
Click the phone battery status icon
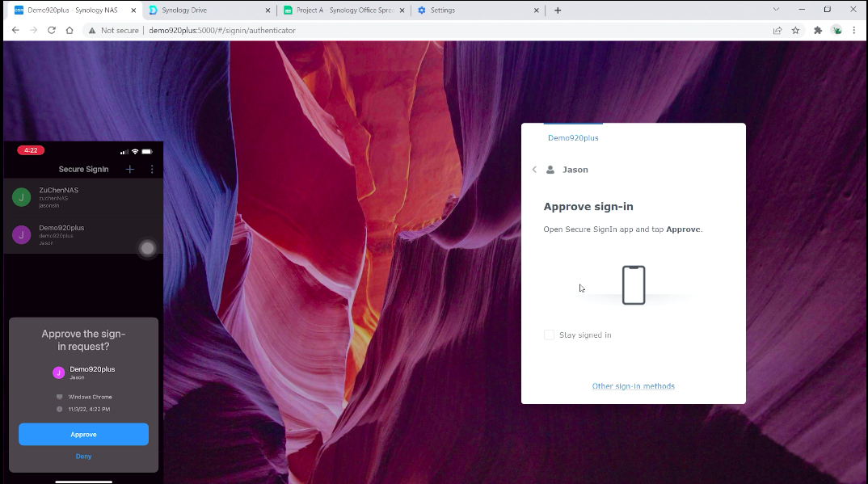point(147,152)
